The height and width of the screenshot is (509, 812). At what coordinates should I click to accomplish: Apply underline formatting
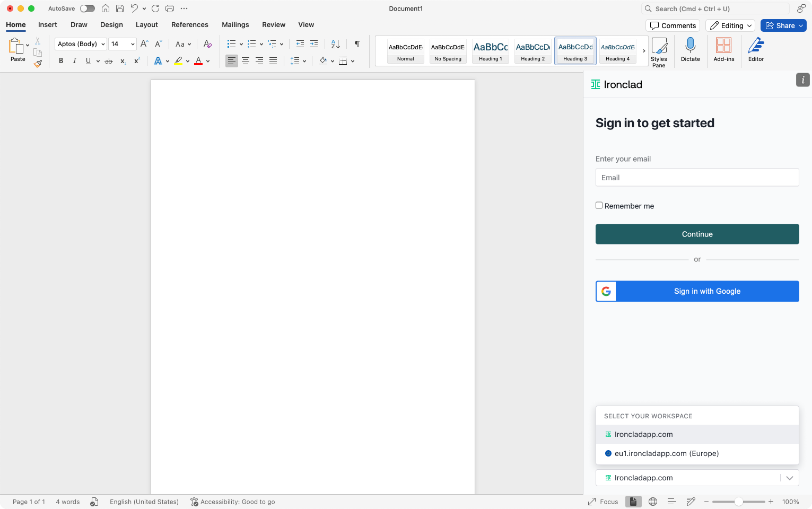pos(88,61)
